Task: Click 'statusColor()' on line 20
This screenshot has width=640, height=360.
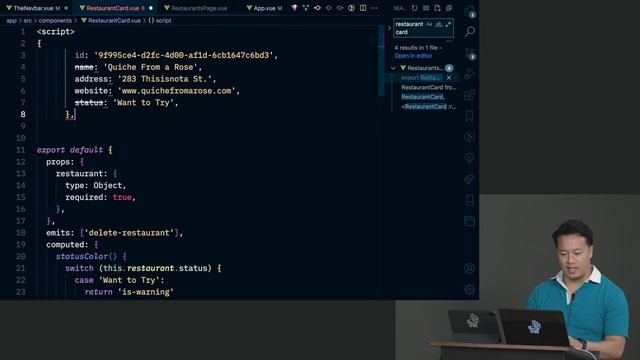Action: point(86,256)
